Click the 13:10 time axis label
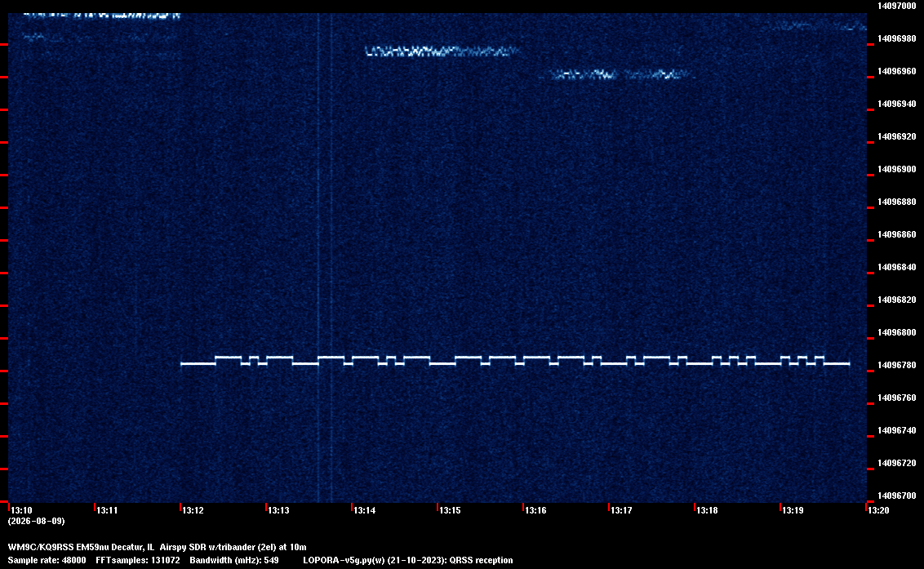This screenshot has height=569, width=924. point(22,510)
